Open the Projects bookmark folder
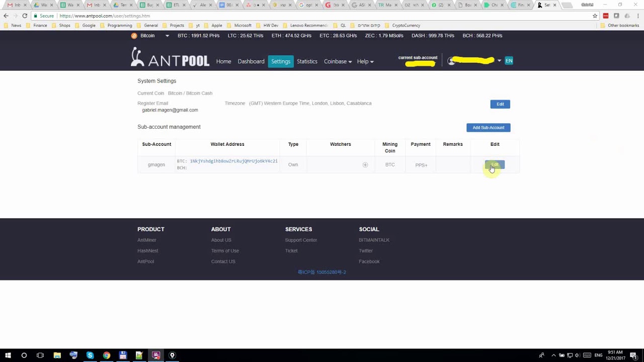644x362 pixels. (173, 25)
